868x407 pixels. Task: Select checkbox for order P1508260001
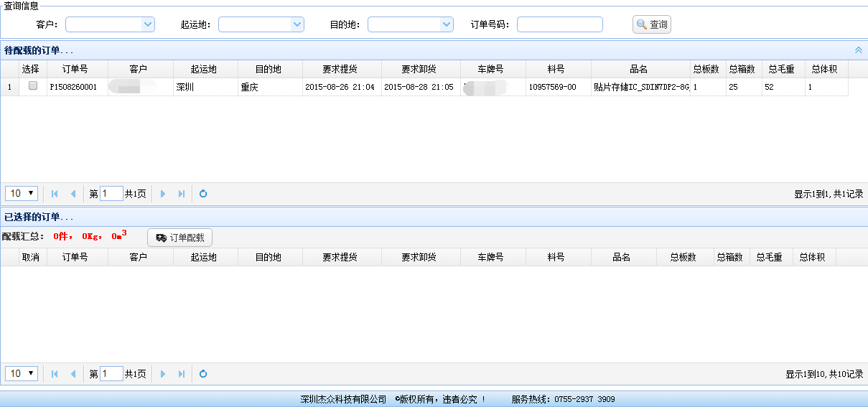pyautogui.click(x=32, y=86)
